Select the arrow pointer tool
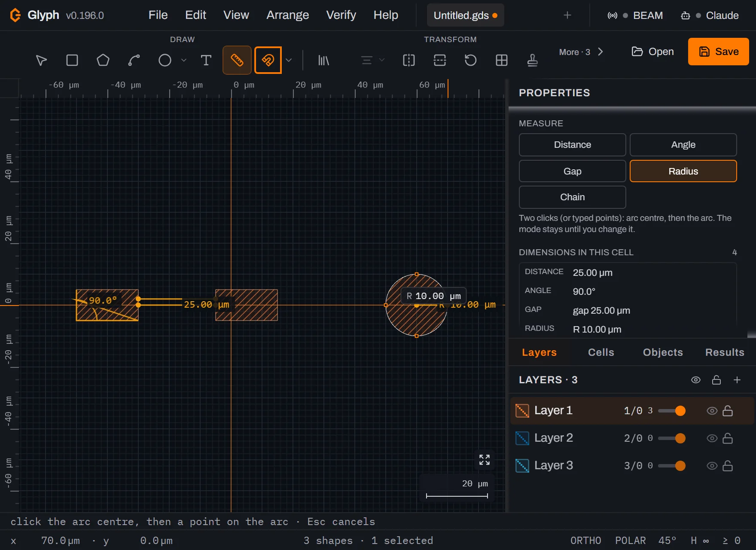 41,60
